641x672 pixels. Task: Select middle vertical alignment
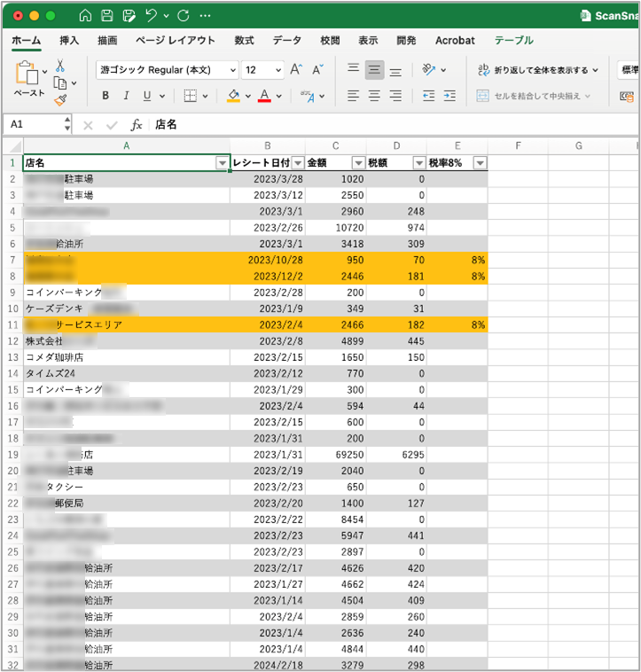(x=374, y=70)
